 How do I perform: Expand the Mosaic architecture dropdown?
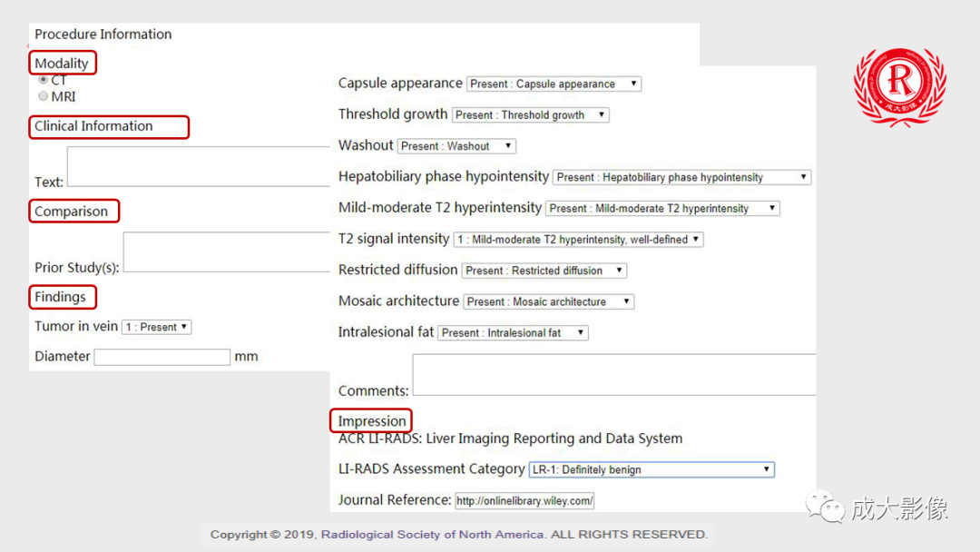pos(548,301)
